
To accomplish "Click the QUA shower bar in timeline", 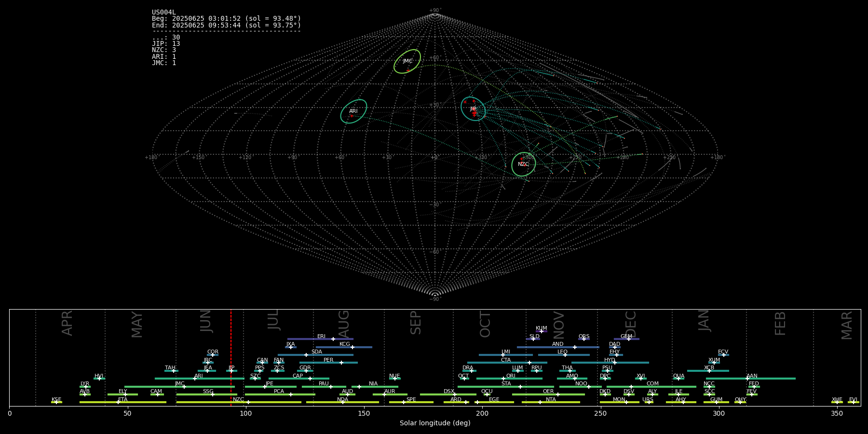I will [x=679, y=379].
